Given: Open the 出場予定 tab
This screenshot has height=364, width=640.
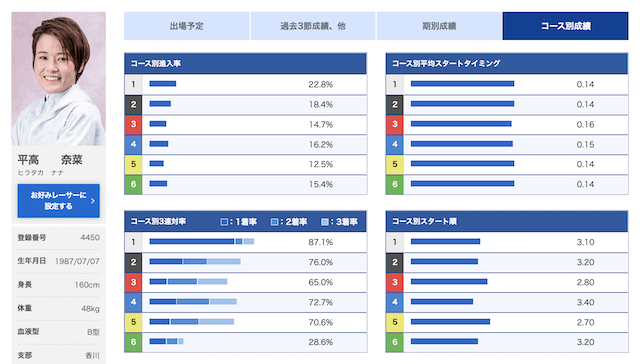Looking at the screenshot, I should pos(187,26).
